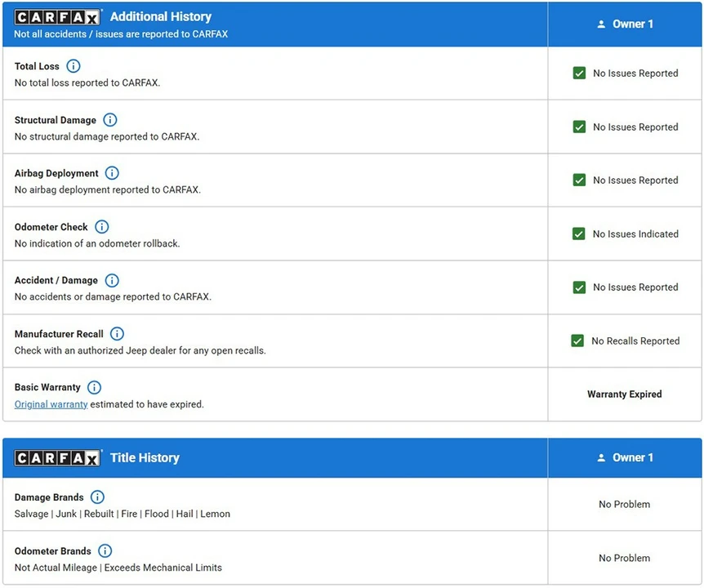Screen dimensions: 704x588
Task: Click 'estimated to have expired.' text
Action: (147, 404)
